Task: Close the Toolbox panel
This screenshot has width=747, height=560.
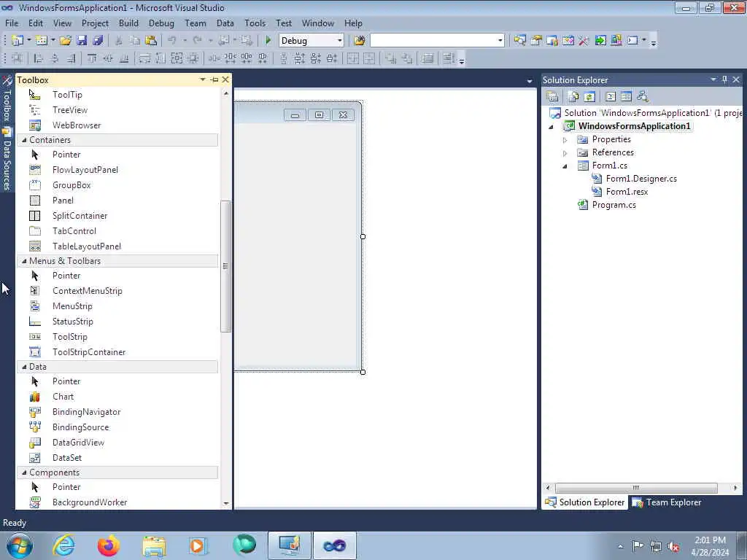Action: [x=225, y=79]
